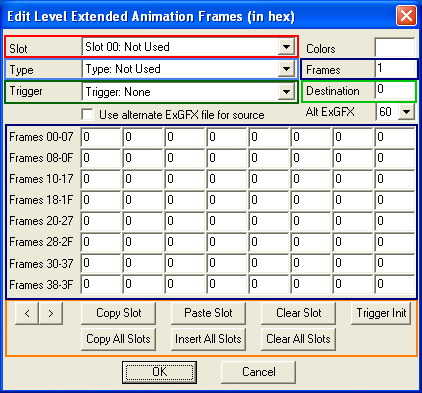Click last field in Frames 28-2F row

click(395, 242)
